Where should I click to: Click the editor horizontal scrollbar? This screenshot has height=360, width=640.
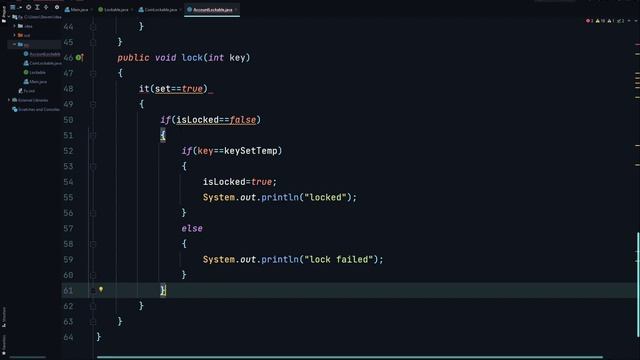(349, 357)
